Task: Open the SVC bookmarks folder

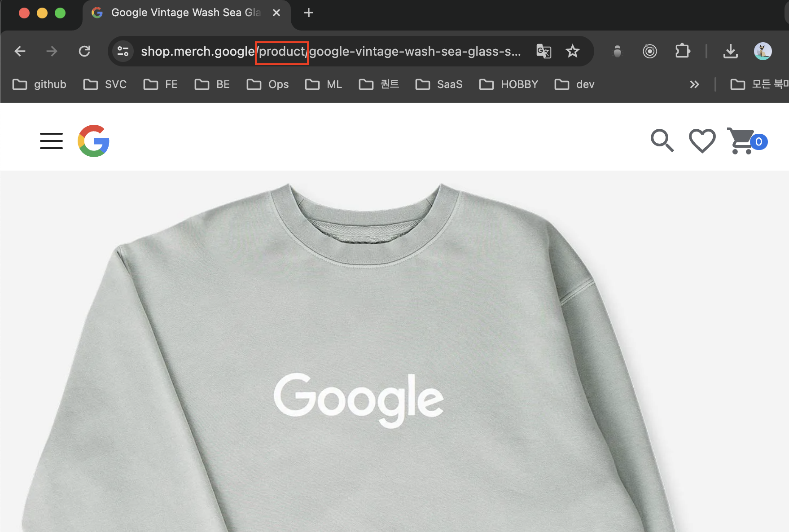Action: [105, 84]
